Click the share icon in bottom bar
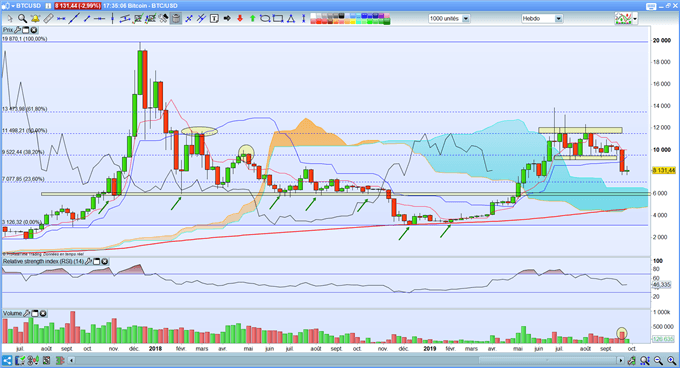The width and height of the screenshot is (680, 368). (7, 360)
